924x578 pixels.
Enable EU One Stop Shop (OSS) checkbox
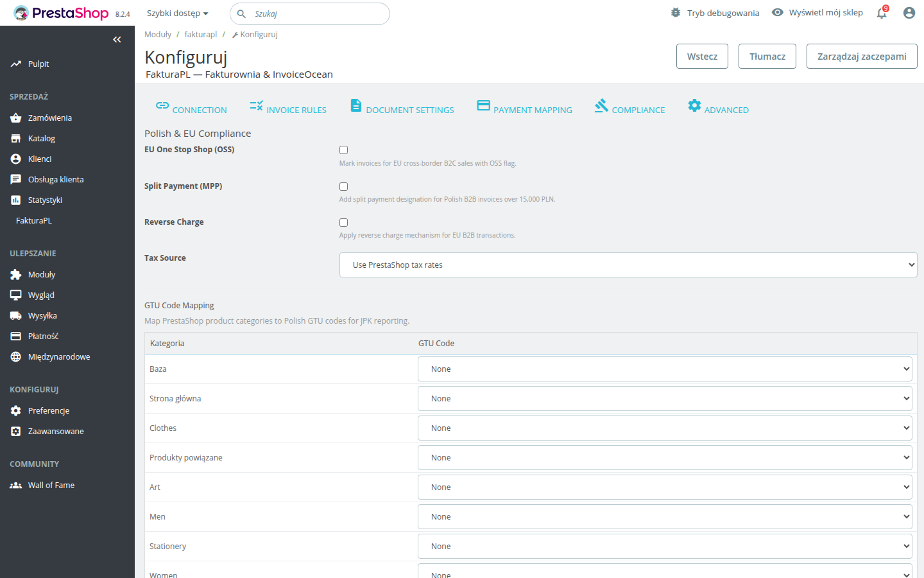tap(344, 150)
